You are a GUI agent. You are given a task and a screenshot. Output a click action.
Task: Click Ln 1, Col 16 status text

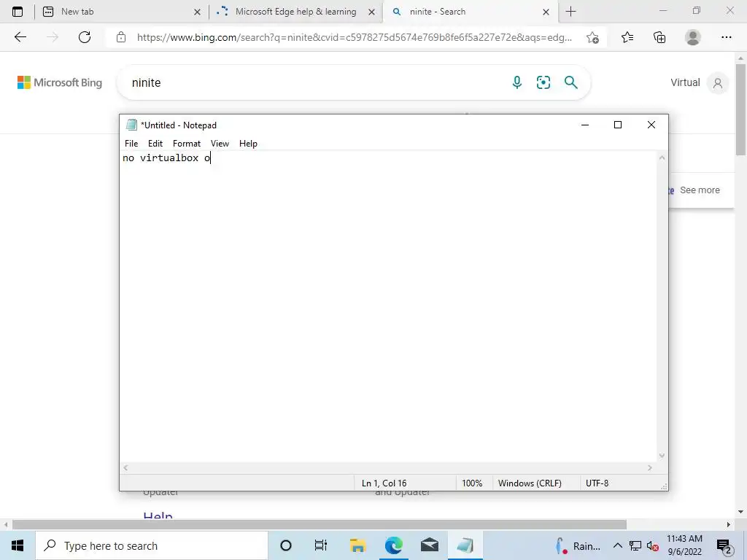click(384, 483)
